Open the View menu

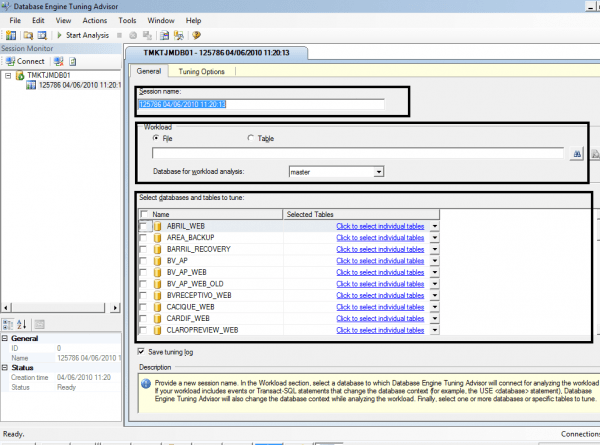pyautogui.click(x=63, y=21)
